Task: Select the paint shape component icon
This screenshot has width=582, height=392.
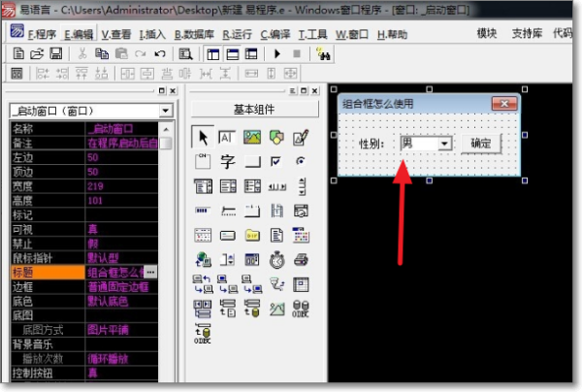Action: (x=276, y=138)
